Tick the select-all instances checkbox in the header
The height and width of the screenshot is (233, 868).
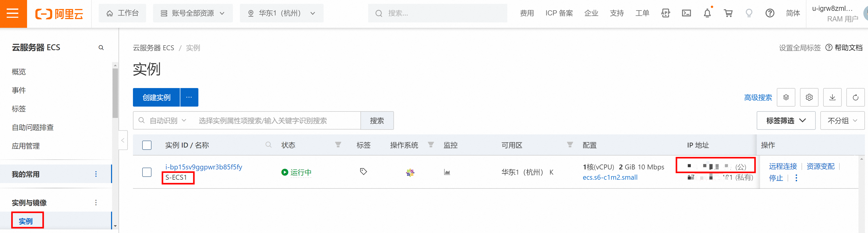(x=147, y=145)
